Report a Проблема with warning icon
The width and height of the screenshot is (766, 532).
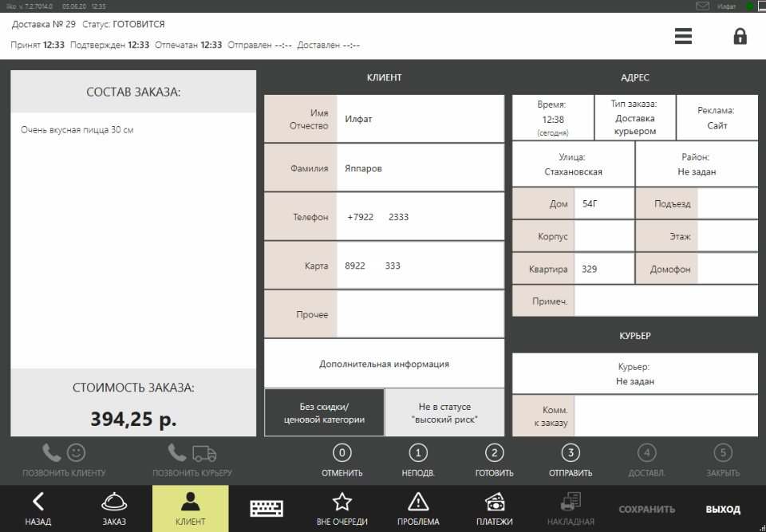[418, 509]
